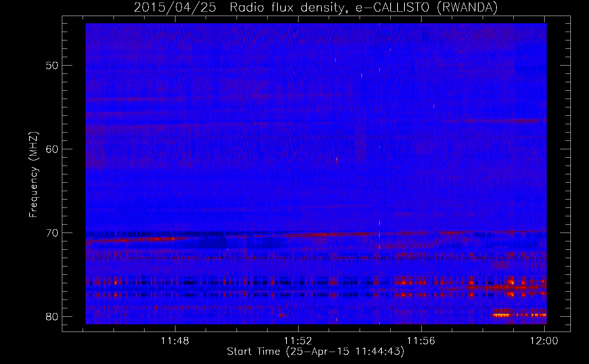Click the 11:52 time tick label
The image size is (589, 364).
(x=298, y=341)
